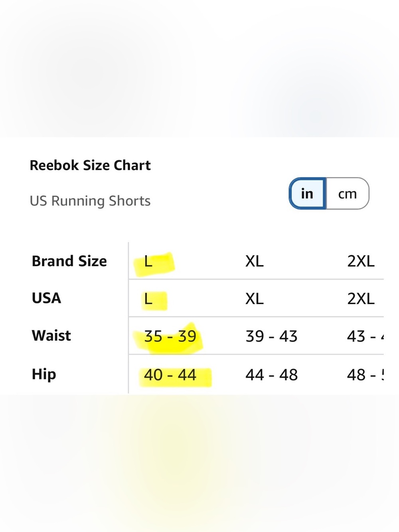Viewport: 399px width, 532px height.
Task: Click the hip 40 - 44 cell
Action: coord(170,375)
